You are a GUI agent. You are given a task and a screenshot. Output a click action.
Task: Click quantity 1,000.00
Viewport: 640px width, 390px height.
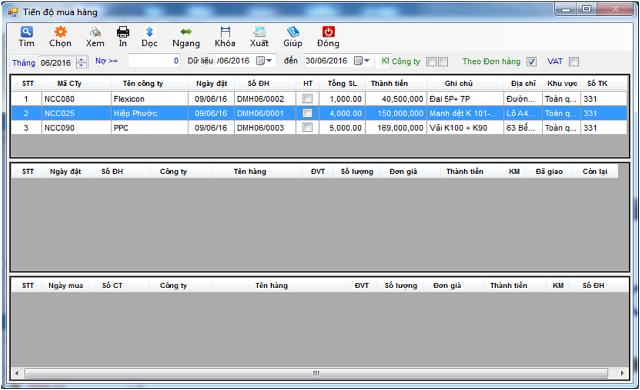point(342,99)
